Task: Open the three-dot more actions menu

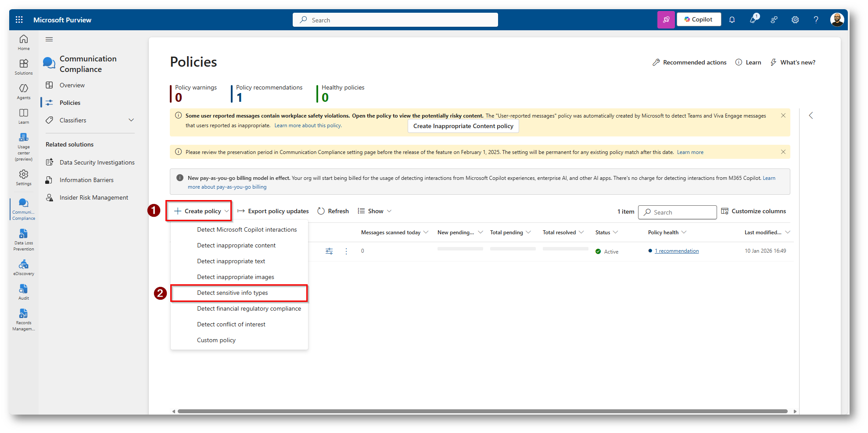Action: pyautogui.click(x=346, y=251)
